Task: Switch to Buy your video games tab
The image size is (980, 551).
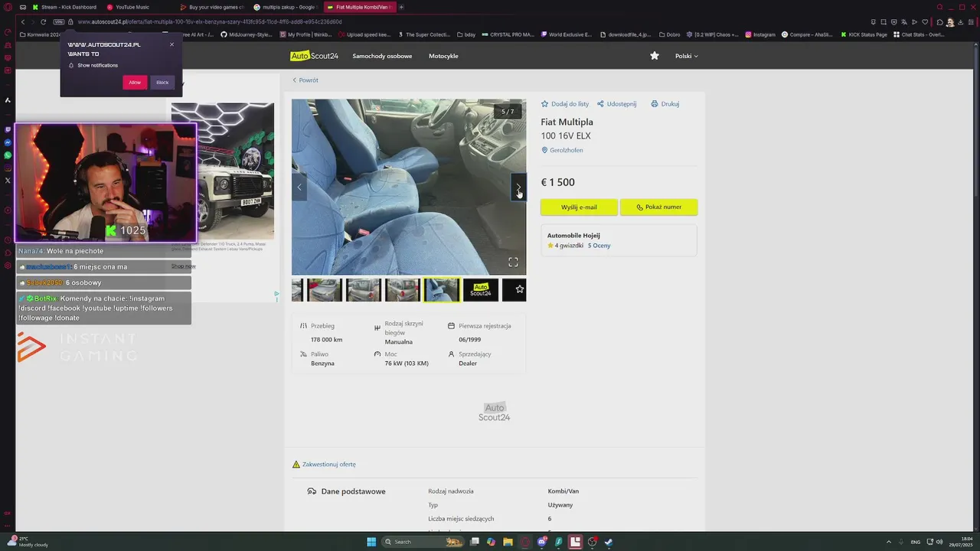Action: point(211,7)
